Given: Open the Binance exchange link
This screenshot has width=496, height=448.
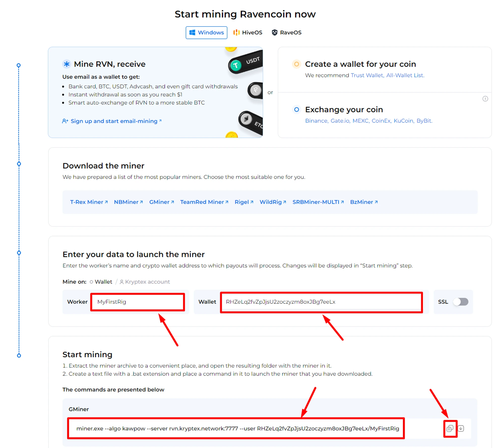Looking at the screenshot, I should point(316,121).
